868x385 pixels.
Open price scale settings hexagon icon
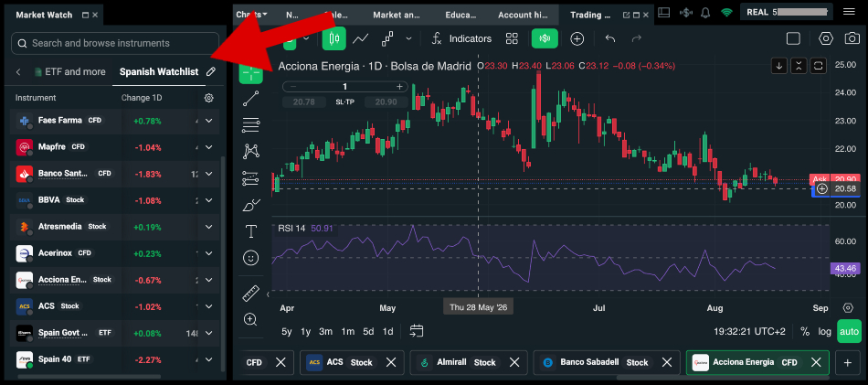click(x=848, y=308)
